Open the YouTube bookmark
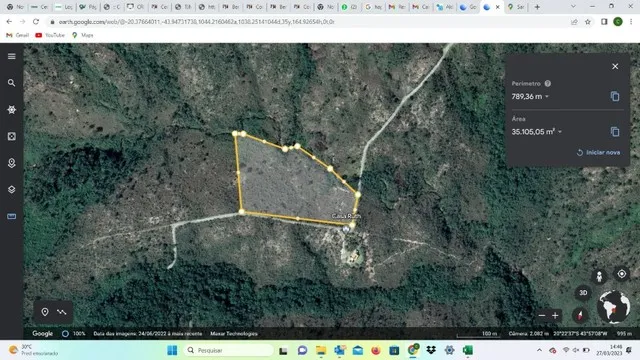The image size is (640, 360). click(x=50, y=35)
